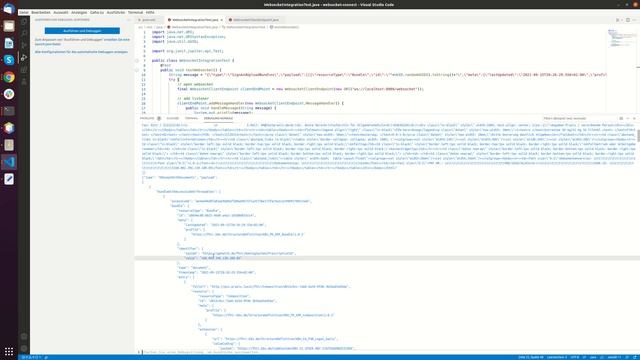Open the Search view in the activity bar
The width and height of the screenshot is (640, 360).
pyautogui.click(x=24, y=33)
